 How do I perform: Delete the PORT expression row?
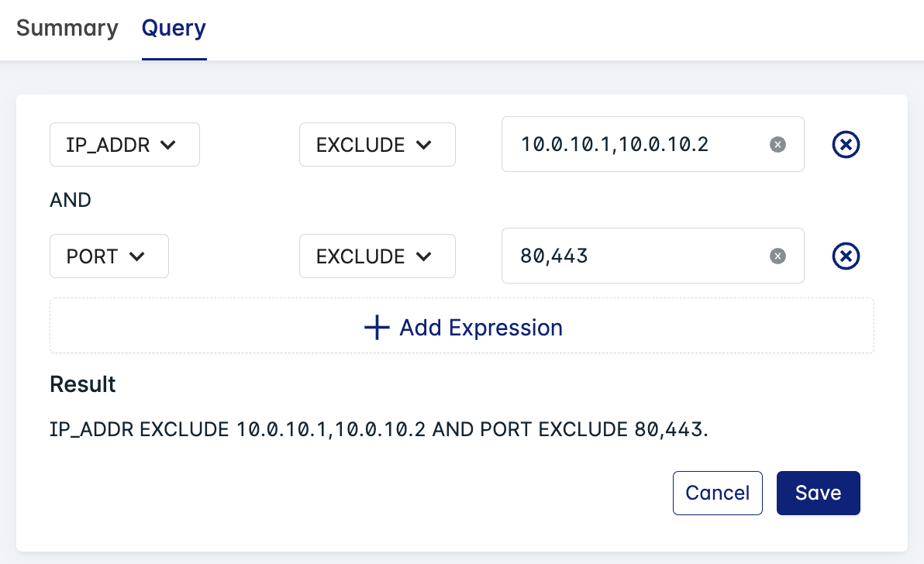click(x=846, y=256)
